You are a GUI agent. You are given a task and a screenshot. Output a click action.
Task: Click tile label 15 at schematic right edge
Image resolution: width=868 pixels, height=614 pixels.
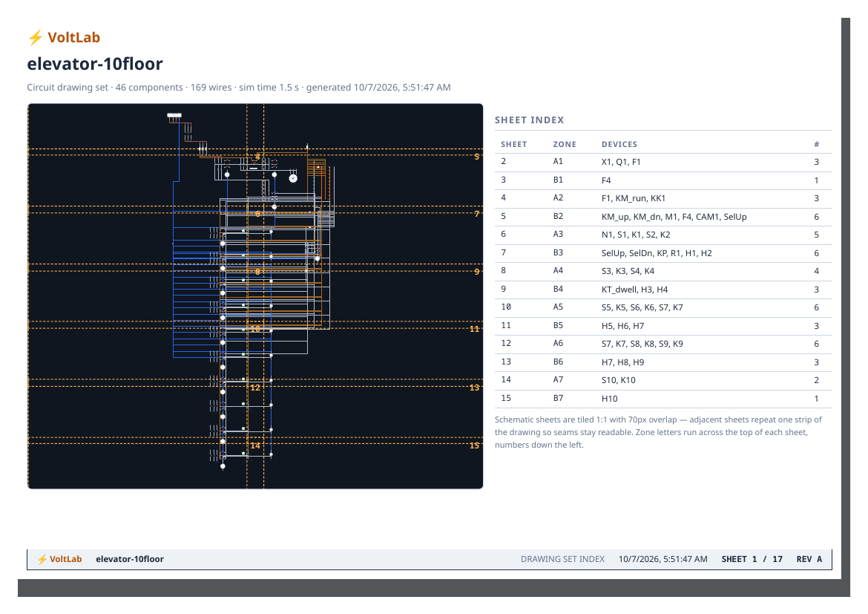(x=474, y=445)
